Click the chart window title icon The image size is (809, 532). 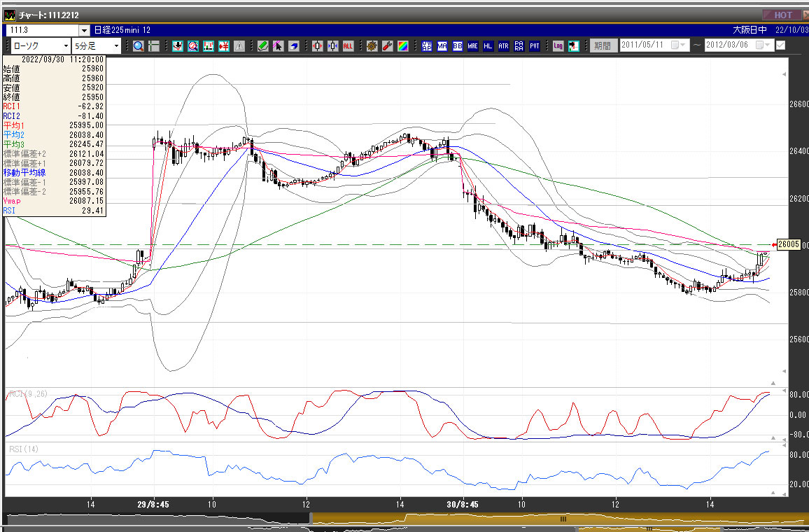point(10,15)
